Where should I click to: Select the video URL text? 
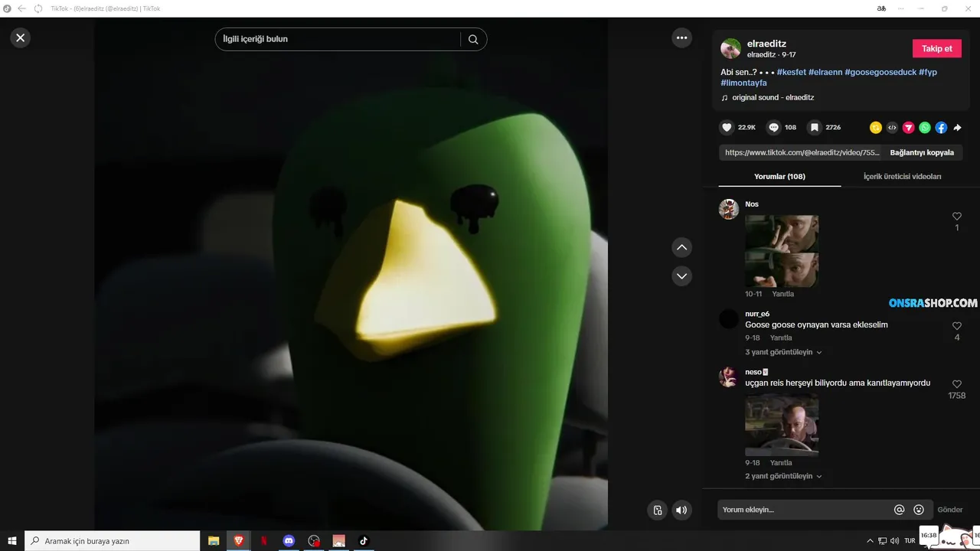802,152
